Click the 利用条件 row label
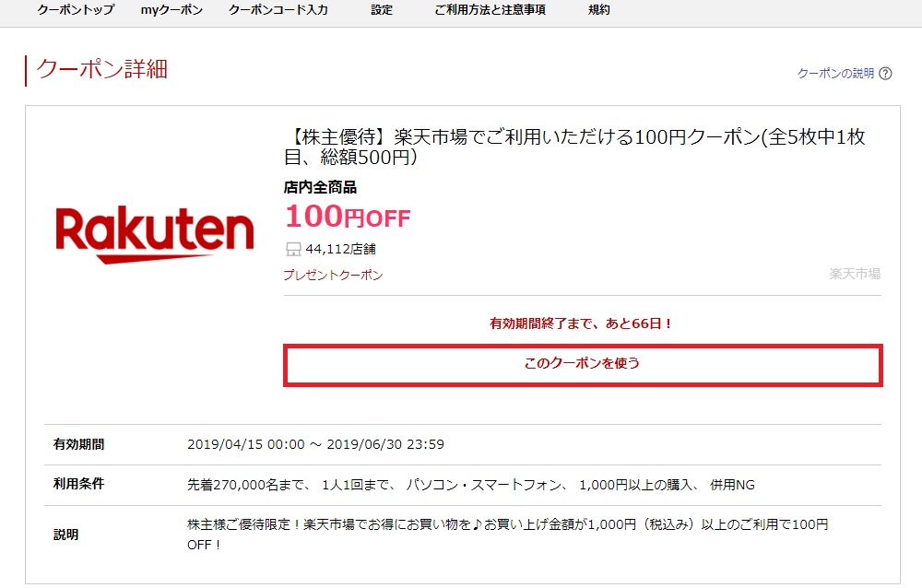 coord(78,484)
